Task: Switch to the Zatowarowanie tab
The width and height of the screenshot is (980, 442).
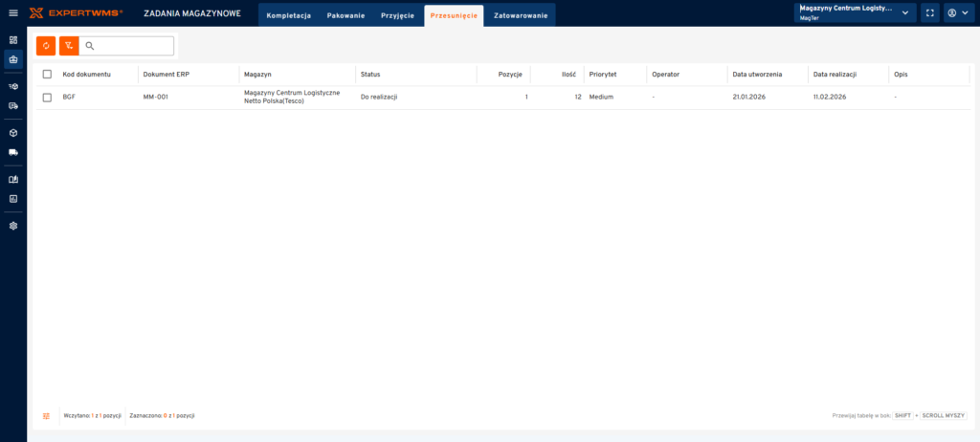Action: pyautogui.click(x=521, y=16)
